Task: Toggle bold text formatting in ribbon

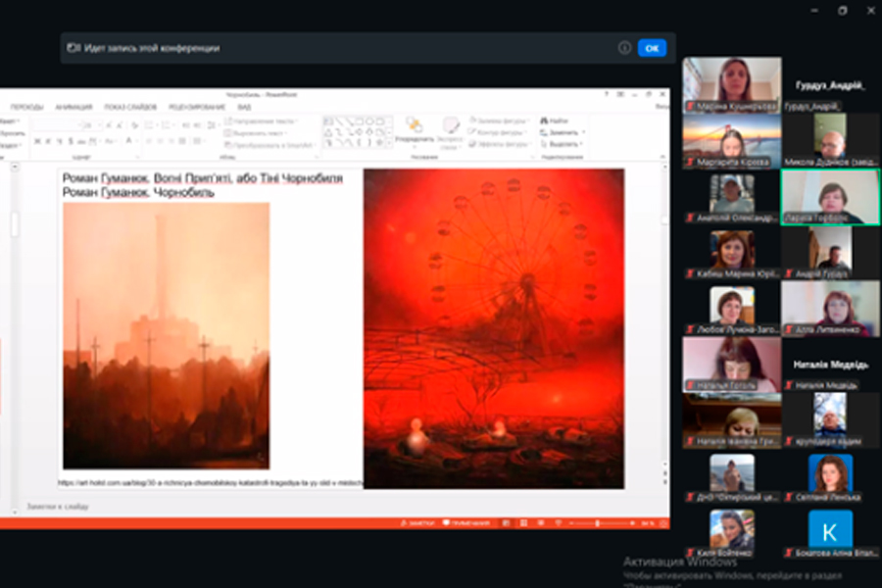Action: pos(36,141)
